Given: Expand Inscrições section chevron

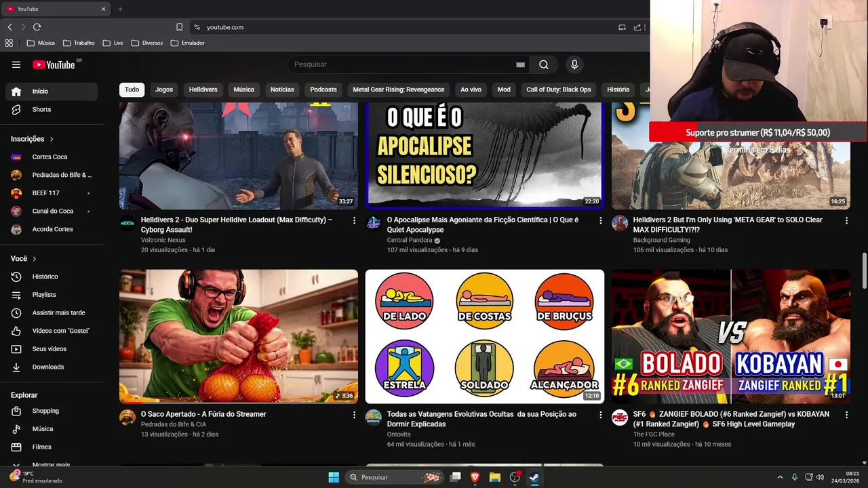Looking at the screenshot, I should click(51, 139).
